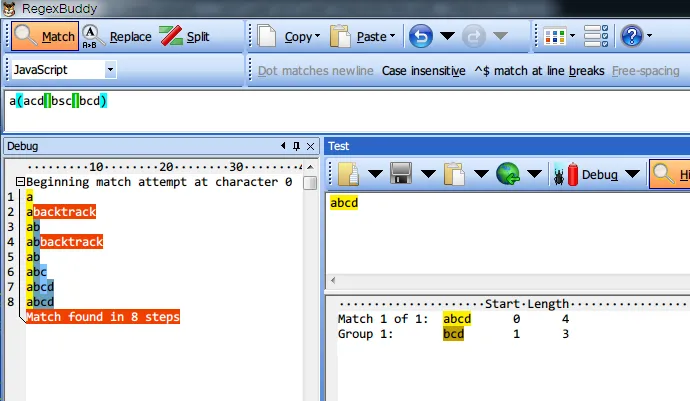Click the checklist preferences icon
The height and width of the screenshot is (401, 690).
click(x=596, y=36)
